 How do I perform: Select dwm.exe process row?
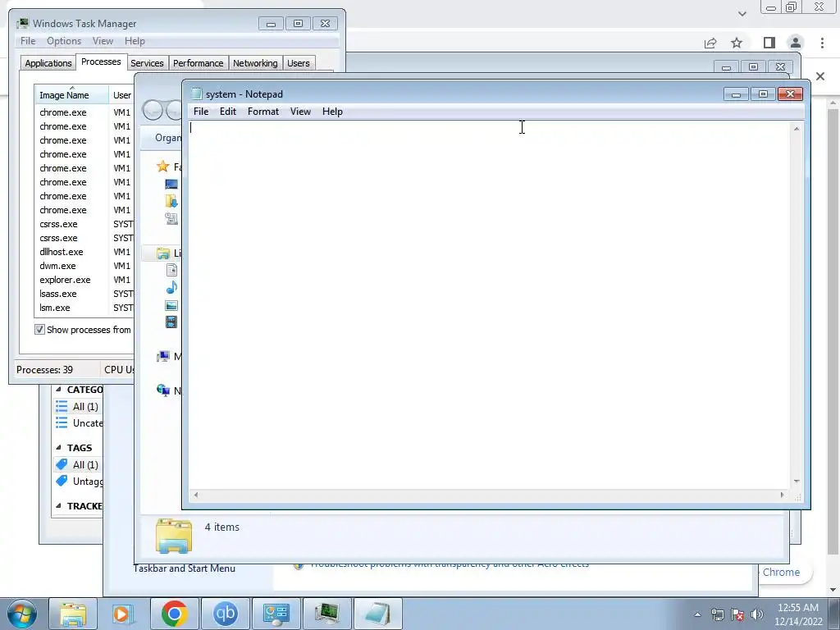point(84,266)
